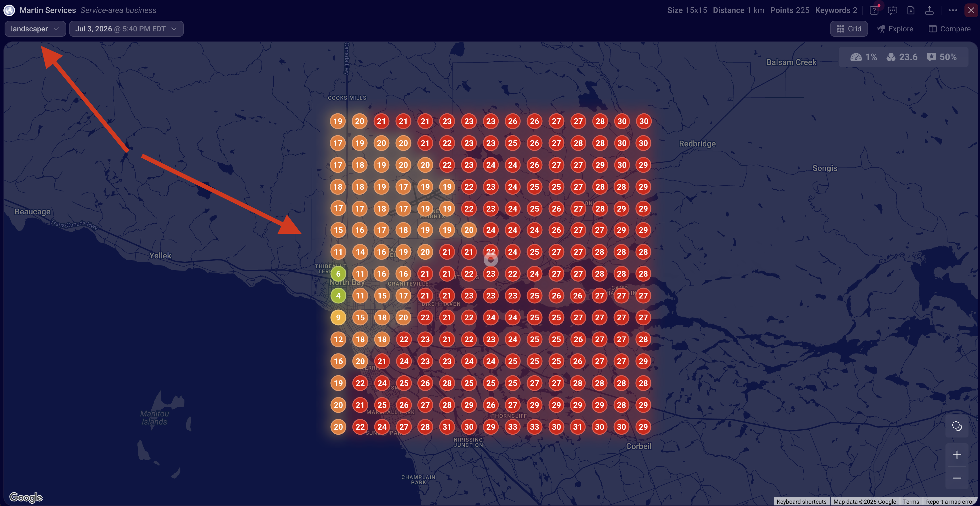Zoom in with the plus button

tap(957, 455)
